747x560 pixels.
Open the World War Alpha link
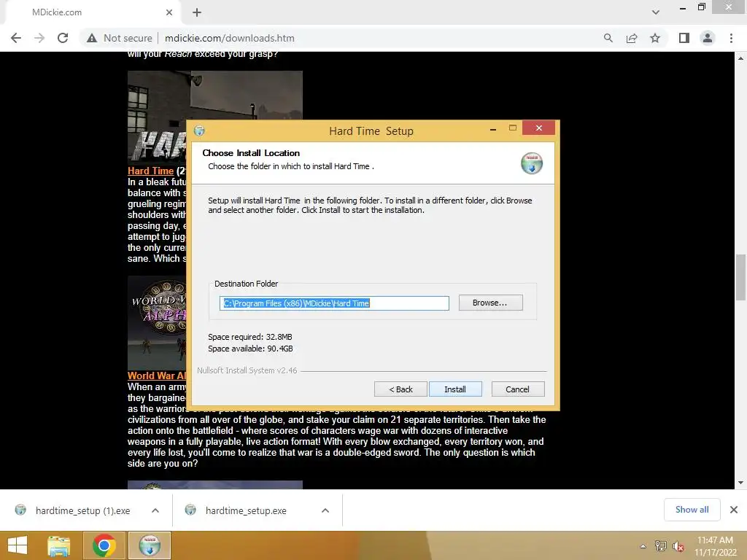pos(157,376)
